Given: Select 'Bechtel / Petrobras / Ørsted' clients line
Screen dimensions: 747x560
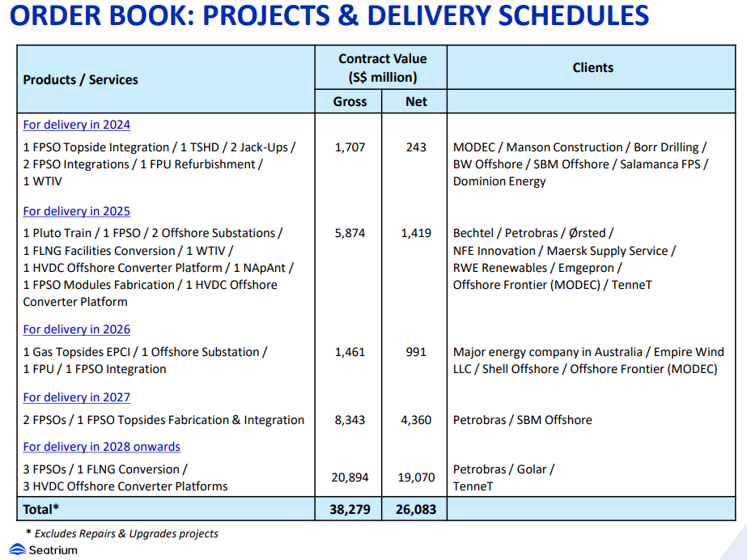Looking at the screenshot, I should (x=533, y=233).
